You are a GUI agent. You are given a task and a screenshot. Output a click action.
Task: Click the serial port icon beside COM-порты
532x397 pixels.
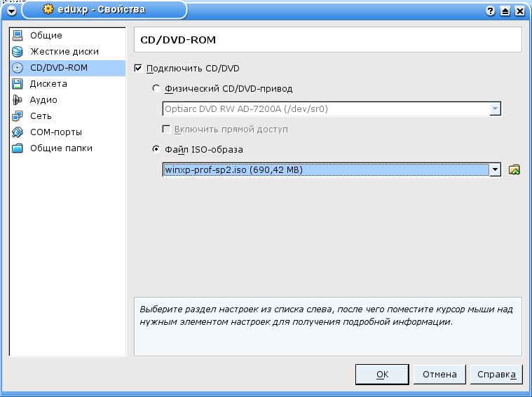click(18, 132)
